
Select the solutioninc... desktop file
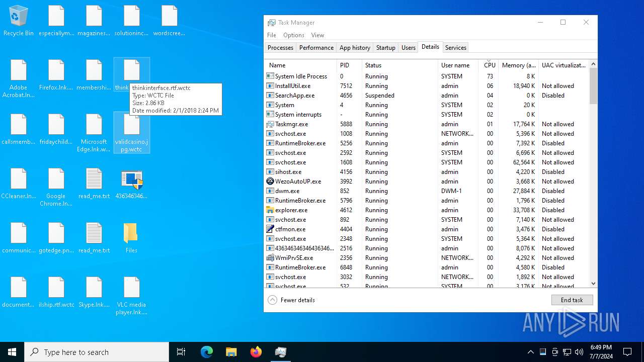point(131,21)
